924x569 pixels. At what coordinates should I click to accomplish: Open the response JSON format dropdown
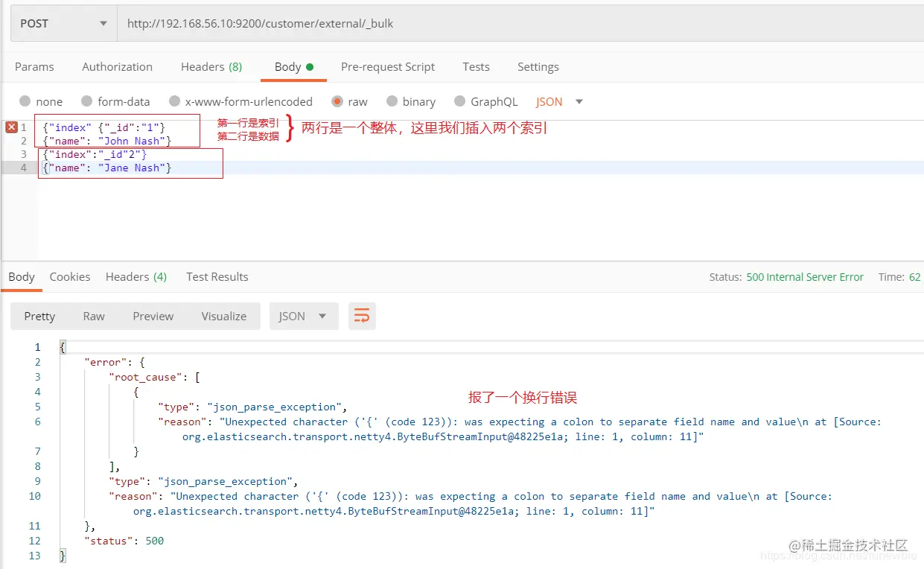click(304, 317)
